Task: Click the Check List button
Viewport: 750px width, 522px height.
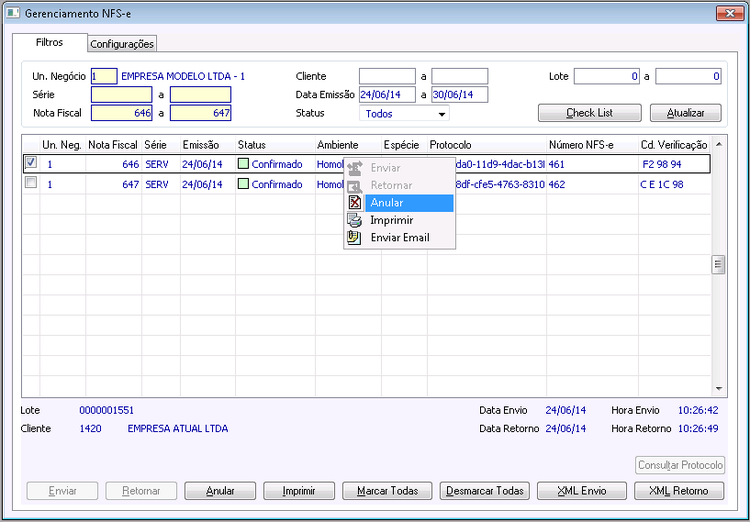Action: [590, 113]
